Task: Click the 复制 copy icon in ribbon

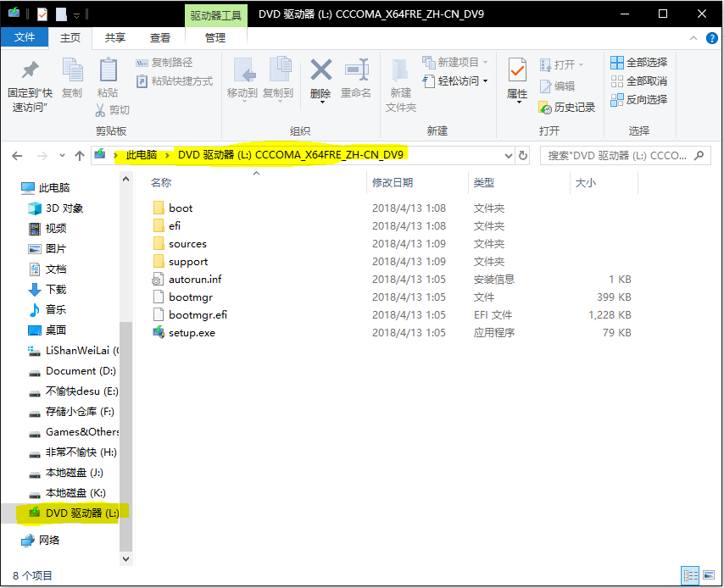Action: 72,69
